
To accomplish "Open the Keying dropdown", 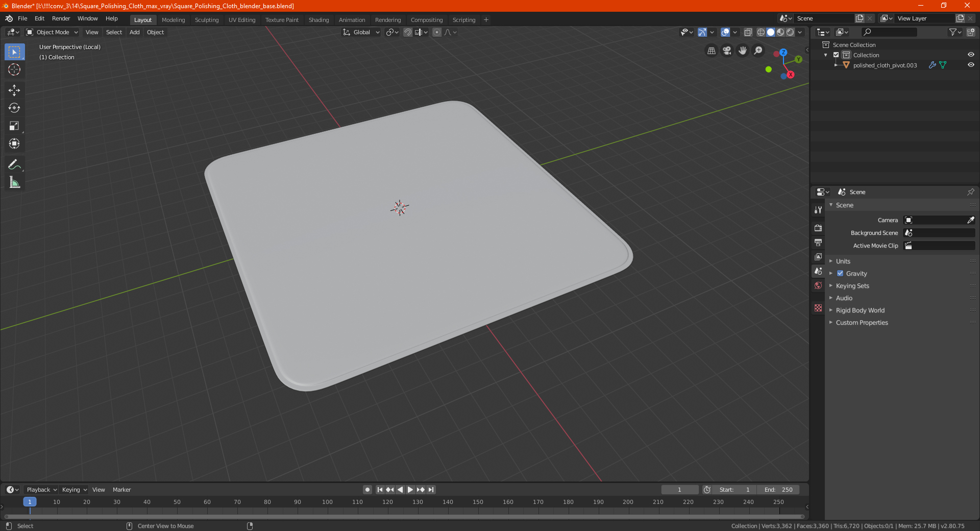I will click(74, 490).
